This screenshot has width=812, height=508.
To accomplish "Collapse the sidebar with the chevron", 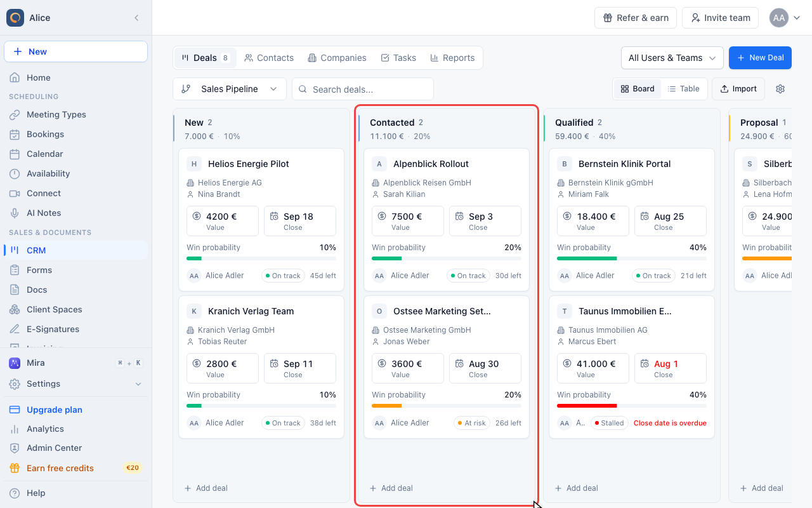I will tap(136, 18).
